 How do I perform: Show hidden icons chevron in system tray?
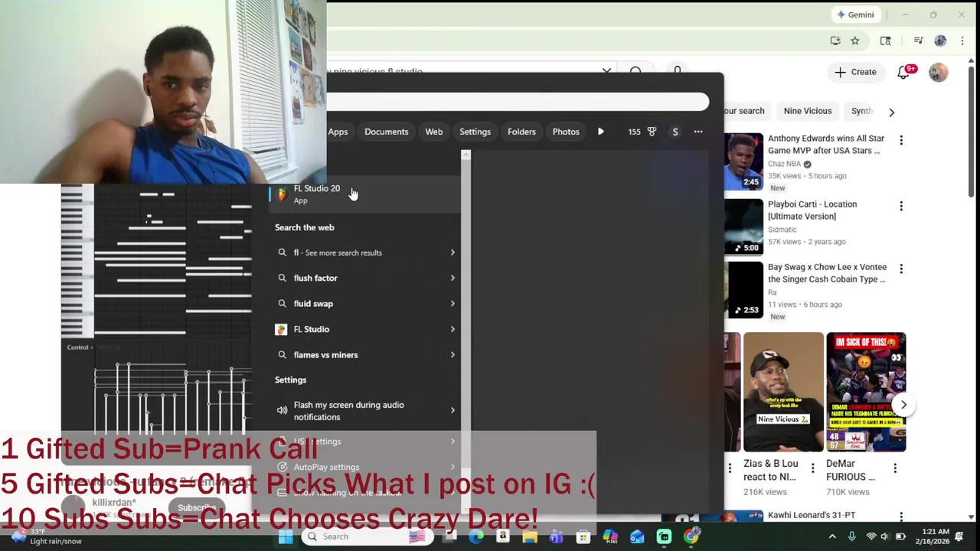(832, 536)
